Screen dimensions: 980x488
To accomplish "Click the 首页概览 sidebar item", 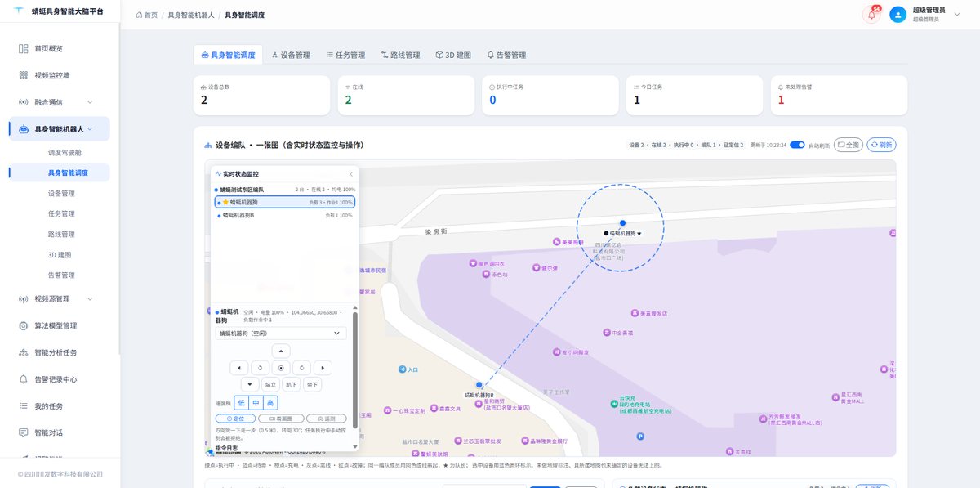I will [60, 48].
